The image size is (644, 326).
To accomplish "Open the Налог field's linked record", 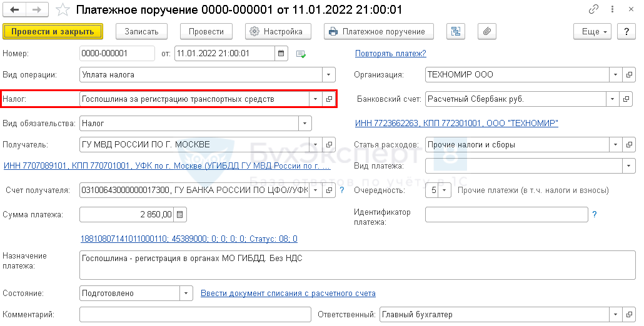I will pos(329,99).
